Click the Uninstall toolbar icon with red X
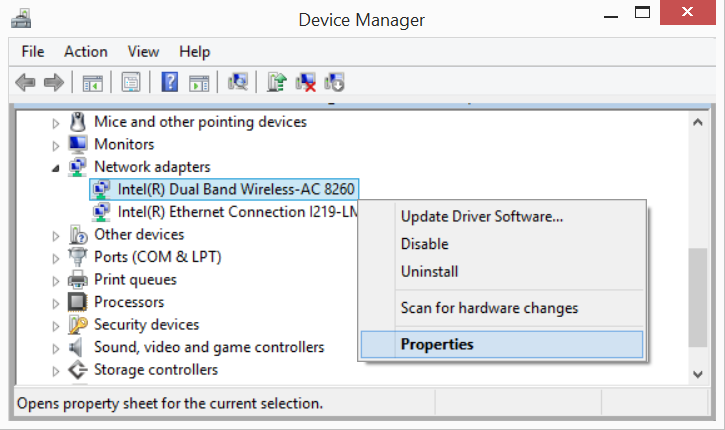Viewport: 725px width, 430px height. pos(306,83)
